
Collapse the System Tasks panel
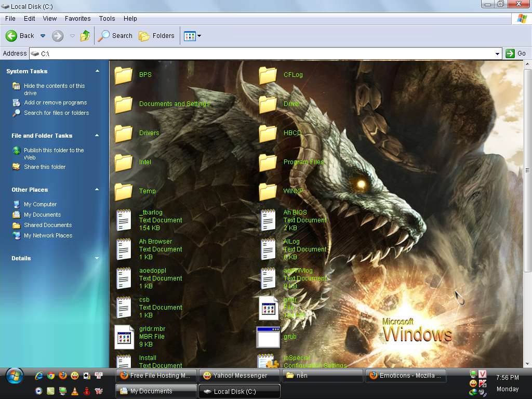point(97,71)
